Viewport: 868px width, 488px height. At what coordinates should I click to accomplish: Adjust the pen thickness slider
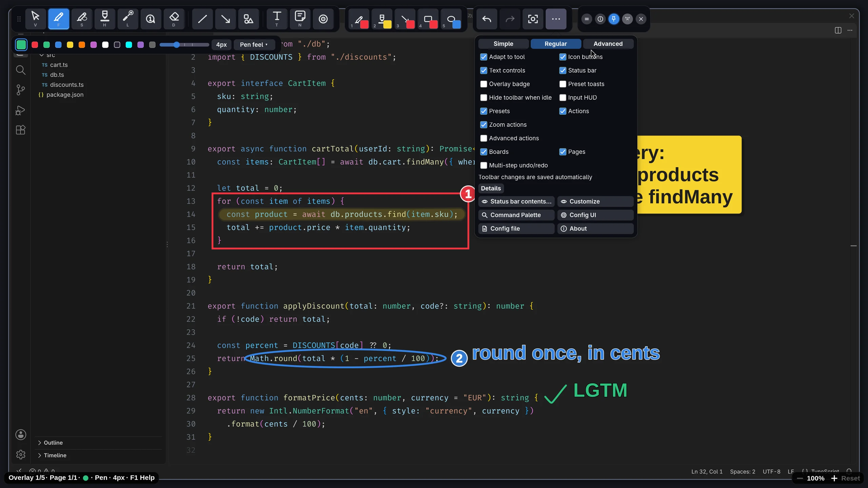(x=184, y=45)
